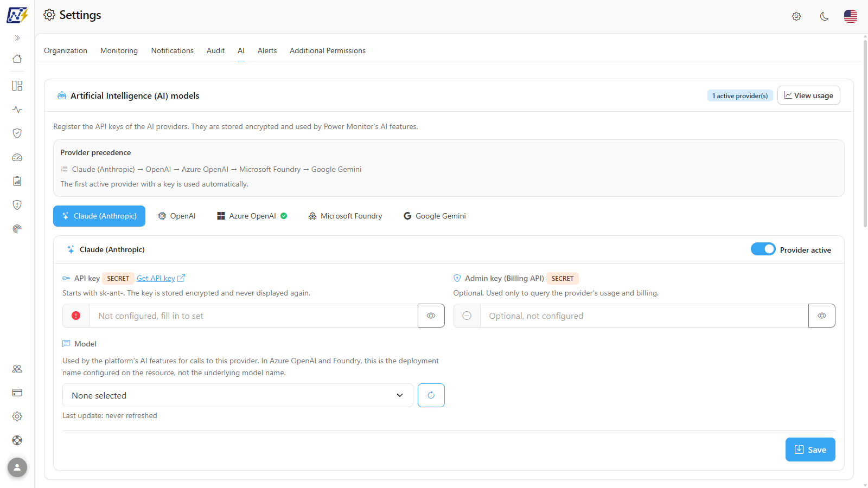Screen dimensions: 868x488
Task: Open the fingerprint icon in sidebar
Action: pos(17,229)
